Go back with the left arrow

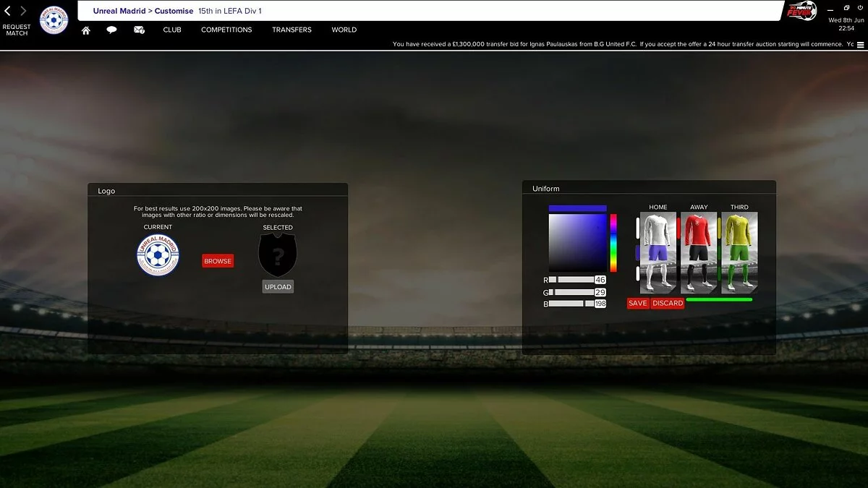coord(8,12)
